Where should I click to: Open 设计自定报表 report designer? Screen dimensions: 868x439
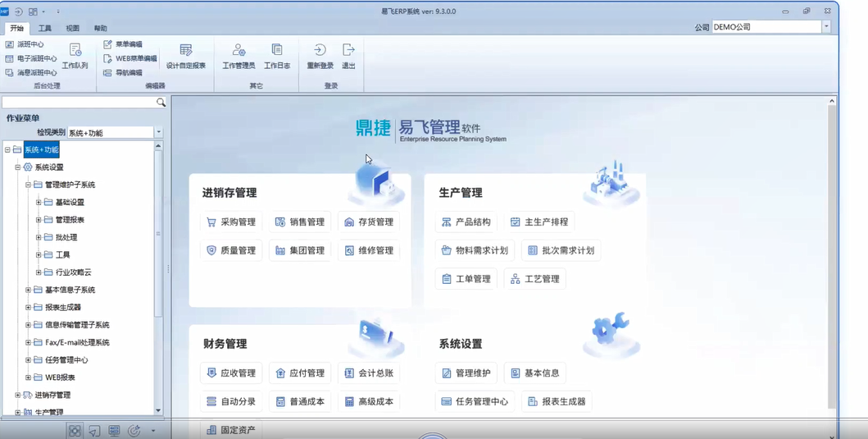(186, 56)
